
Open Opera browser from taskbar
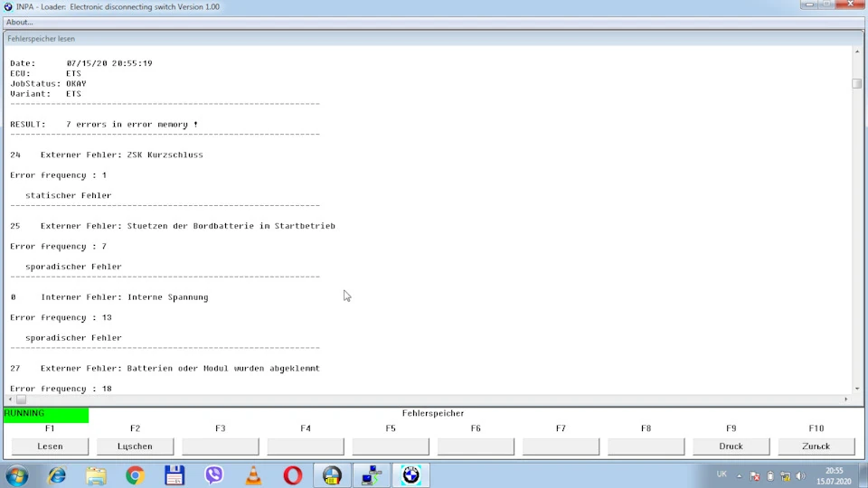pyautogui.click(x=293, y=476)
